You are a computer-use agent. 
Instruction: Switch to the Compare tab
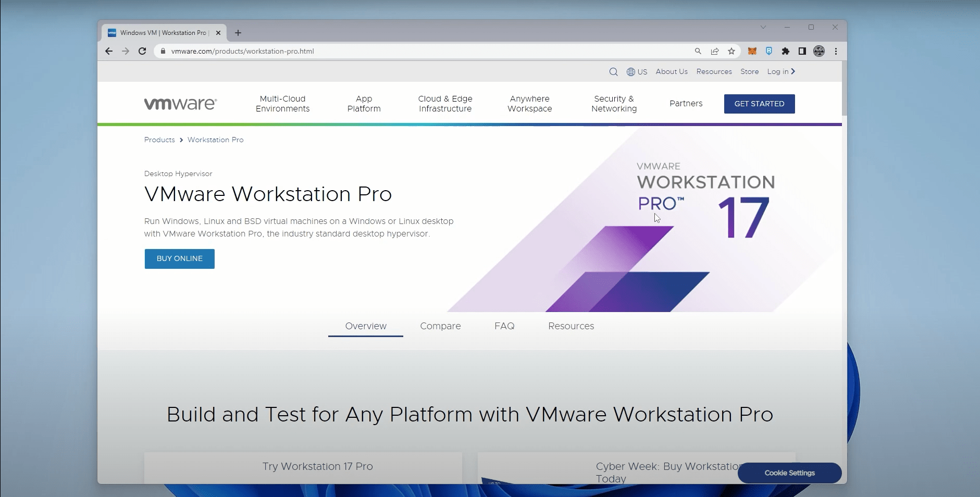[x=440, y=326]
